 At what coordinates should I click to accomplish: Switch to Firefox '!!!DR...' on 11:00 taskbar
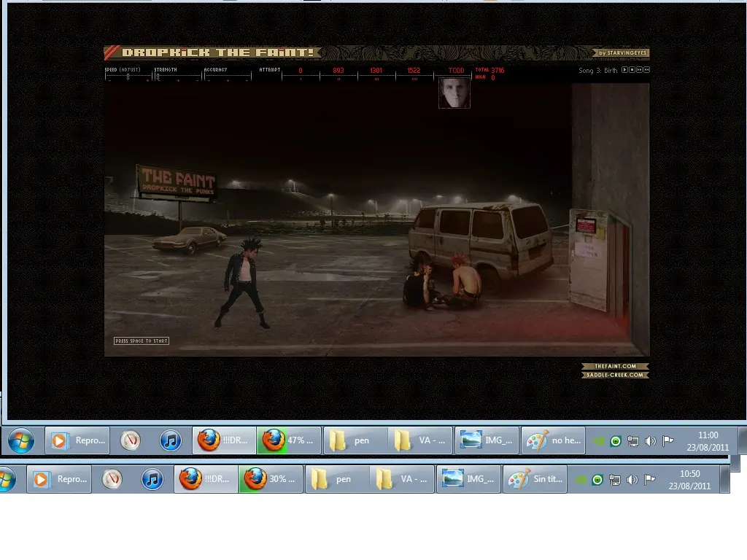pos(223,440)
